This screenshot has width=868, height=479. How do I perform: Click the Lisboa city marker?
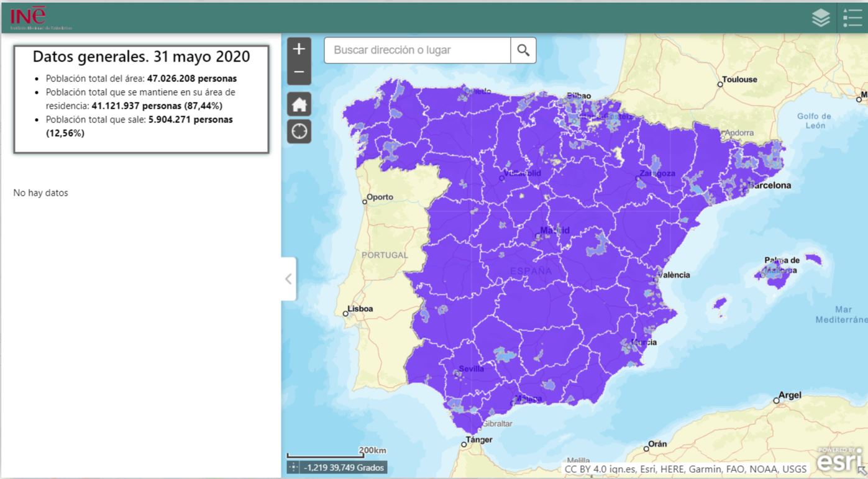[x=344, y=312]
